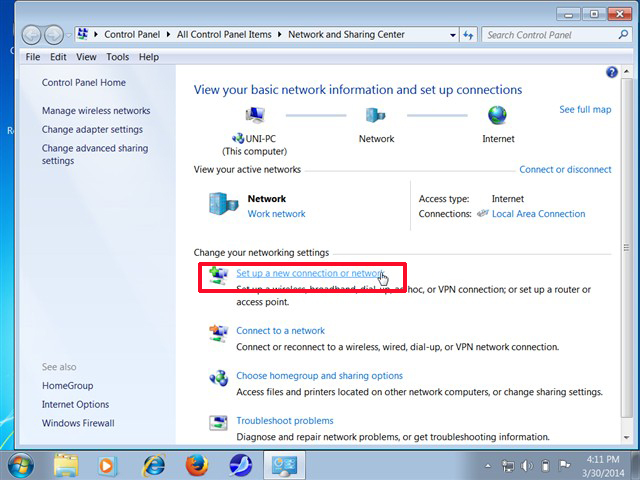Viewport: 640px width, 480px height.
Task: Open the Edit menu
Action: 58,57
